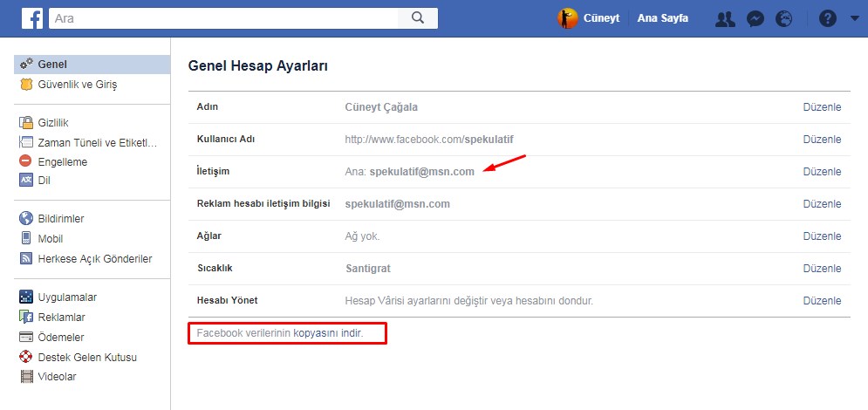The width and height of the screenshot is (868, 410).
Task: Expand the account dropdown arrow
Action: (854, 18)
